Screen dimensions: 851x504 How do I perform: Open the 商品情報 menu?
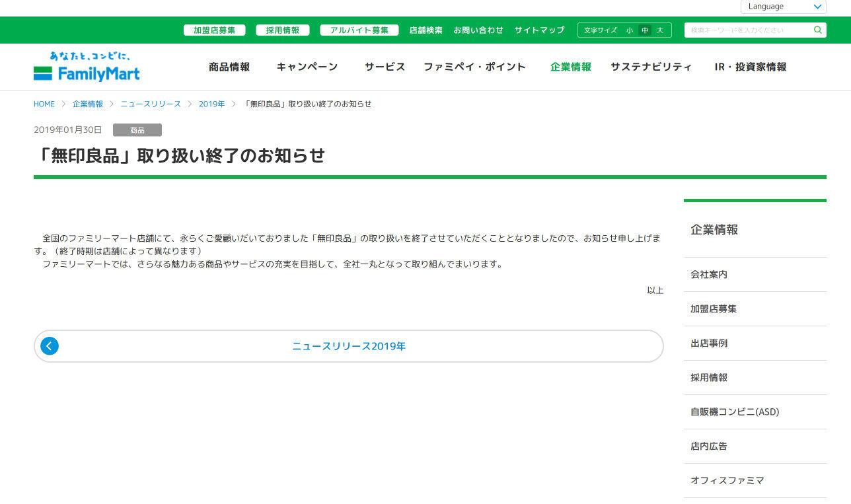click(229, 67)
